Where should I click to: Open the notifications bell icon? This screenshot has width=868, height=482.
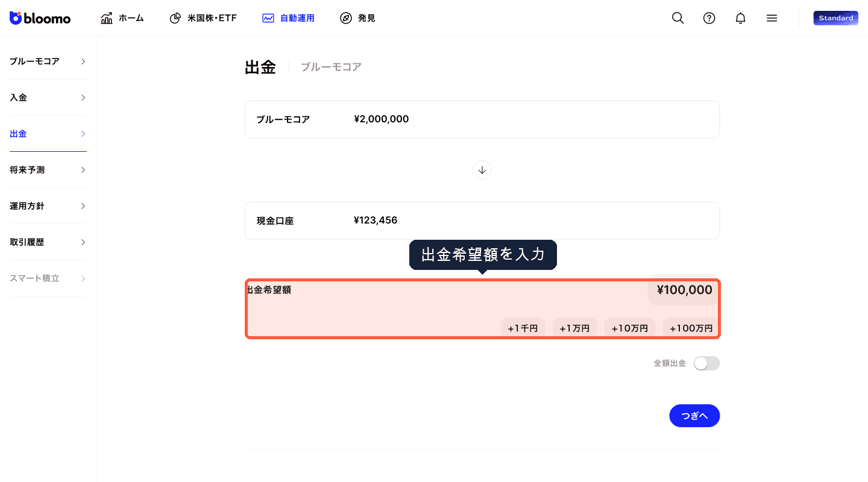(x=740, y=18)
